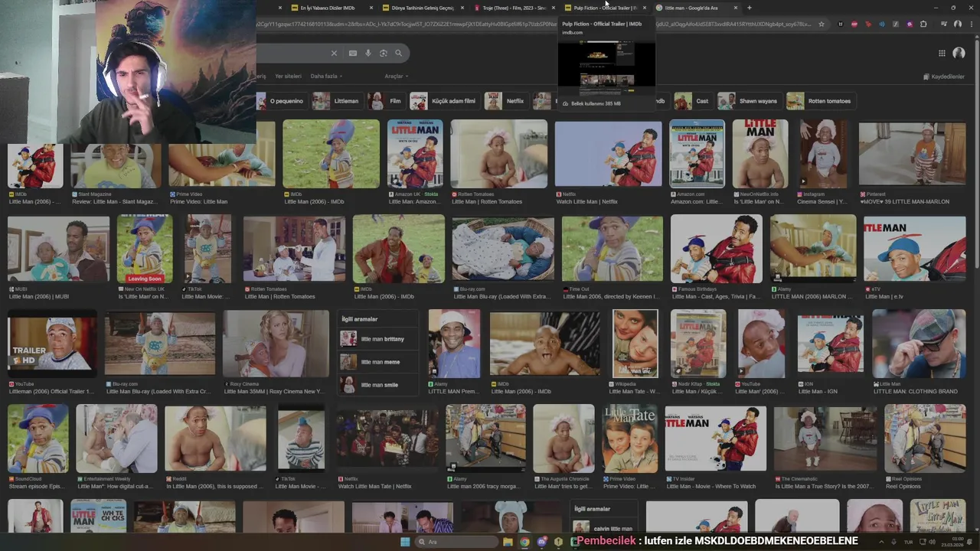Open 'Little Man (2006) | MUBI' image result
This screenshot has width=980, height=551.
[58, 249]
